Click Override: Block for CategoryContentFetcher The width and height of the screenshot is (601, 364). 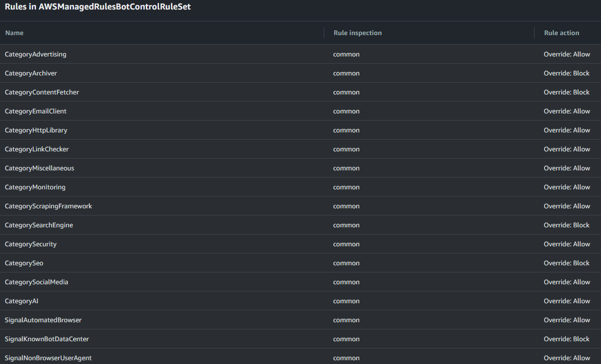(567, 92)
